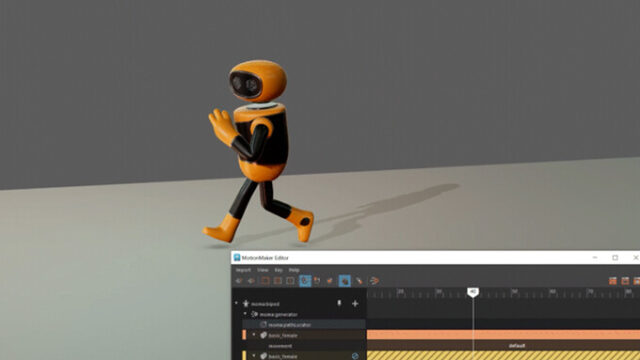Click the default clip label in the timeline

pyautogui.click(x=517, y=346)
